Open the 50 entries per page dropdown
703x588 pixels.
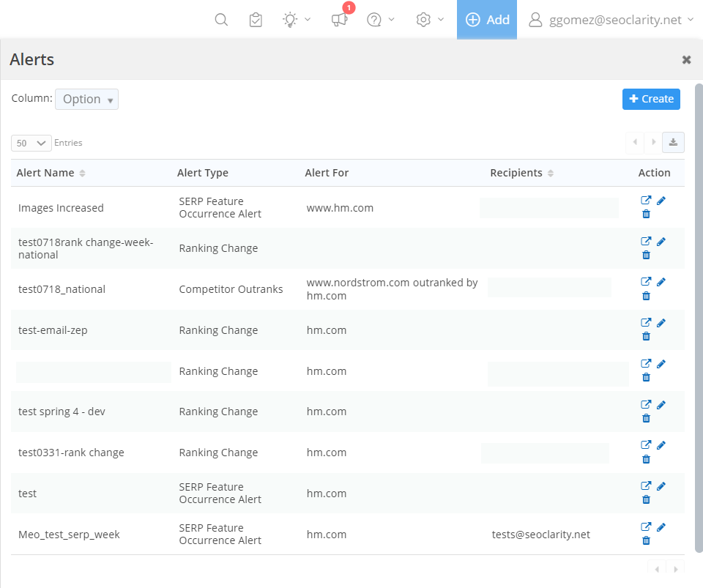pos(31,143)
